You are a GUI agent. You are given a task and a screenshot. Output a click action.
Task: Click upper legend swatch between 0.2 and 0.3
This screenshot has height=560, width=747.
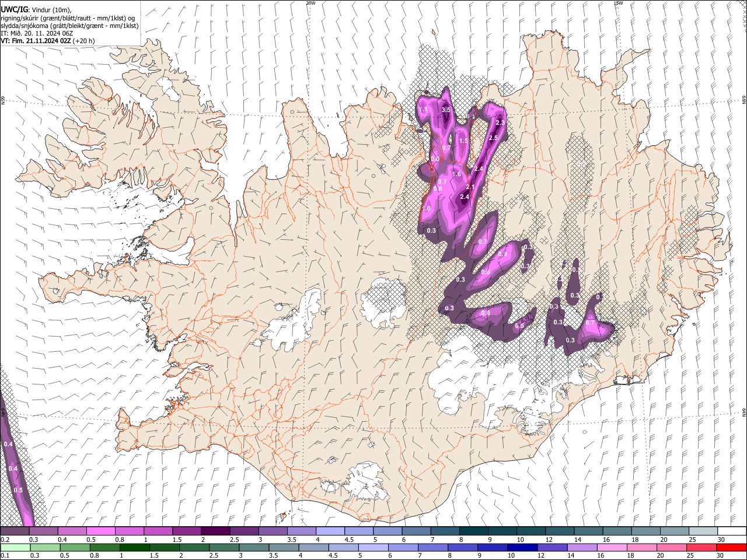(x=15, y=531)
